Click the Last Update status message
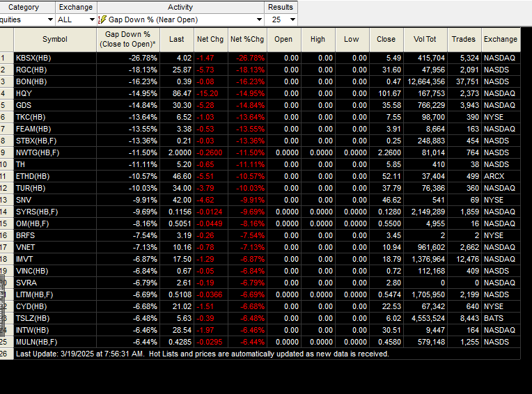 202,354
